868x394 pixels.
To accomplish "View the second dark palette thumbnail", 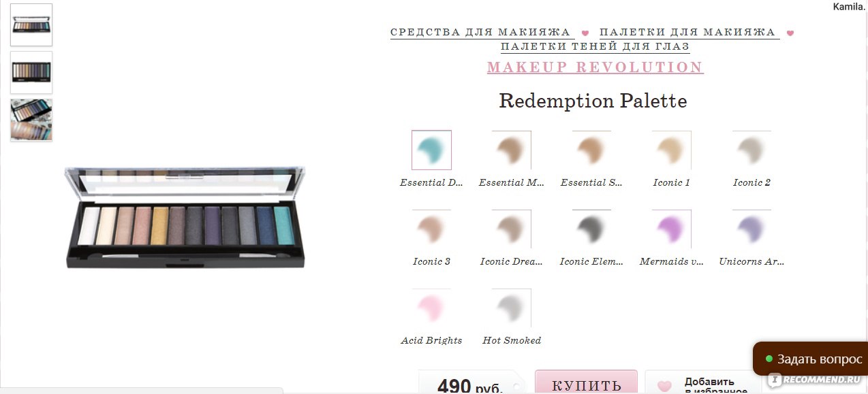I will 31,72.
